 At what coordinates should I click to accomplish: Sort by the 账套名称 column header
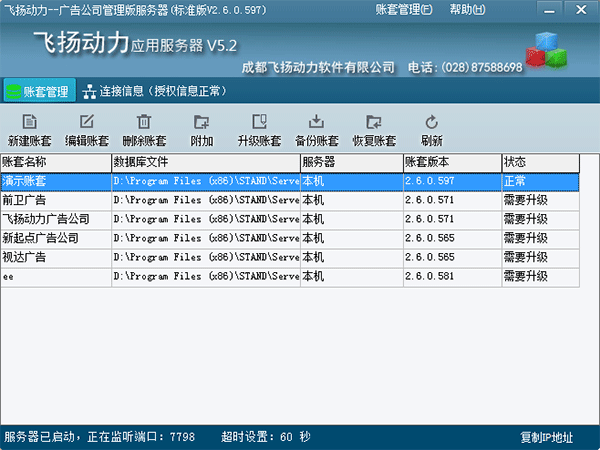tap(55, 162)
